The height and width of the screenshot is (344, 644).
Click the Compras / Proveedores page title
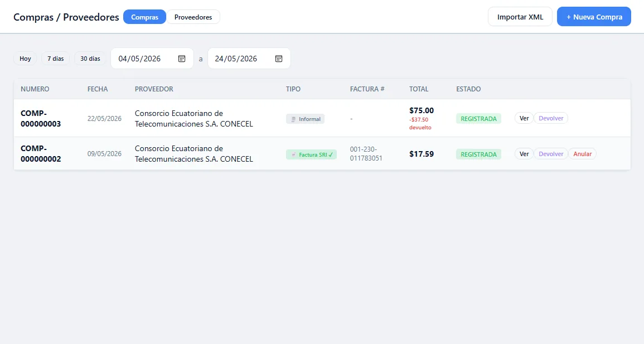point(66,17)
